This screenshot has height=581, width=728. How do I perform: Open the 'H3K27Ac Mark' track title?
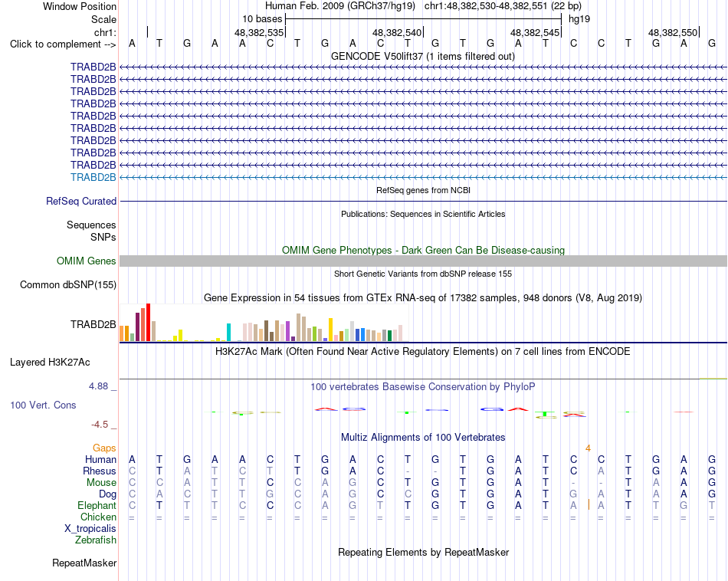point(423,351)
